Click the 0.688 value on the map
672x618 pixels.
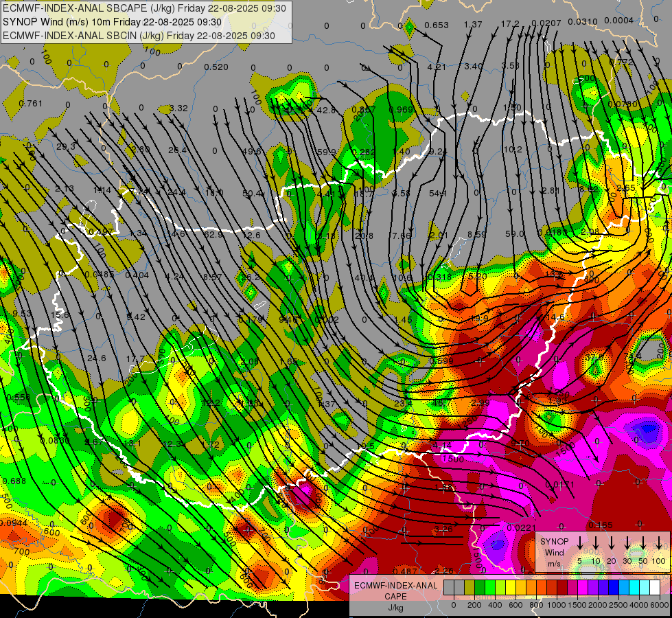coord(14,481)
